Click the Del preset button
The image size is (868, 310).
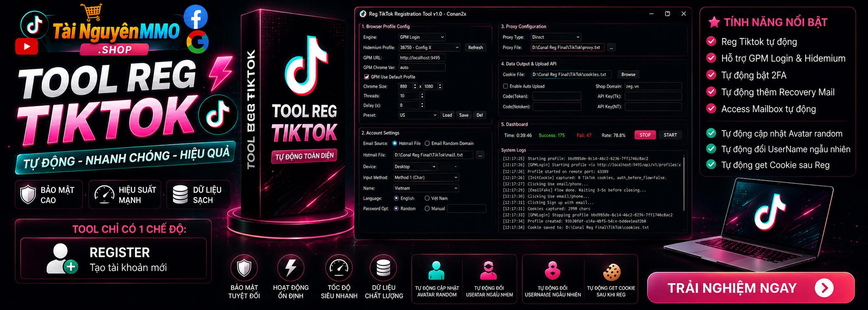click(479, 115)
